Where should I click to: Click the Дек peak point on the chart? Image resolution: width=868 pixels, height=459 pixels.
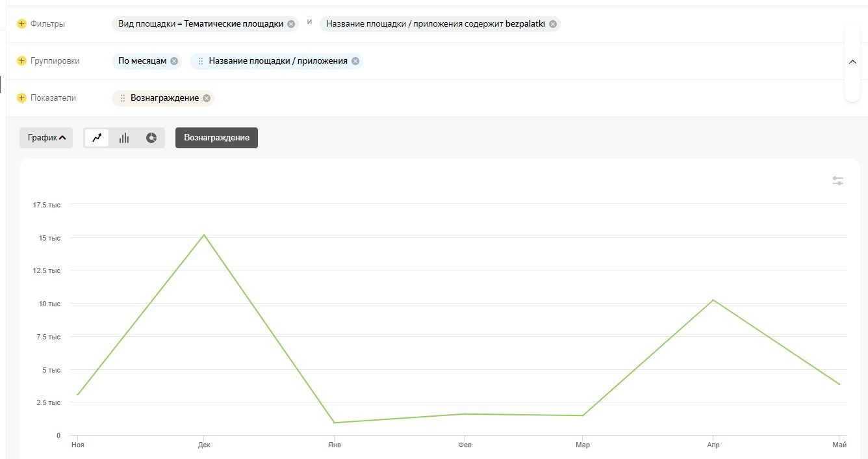pyautogui.click(x=204, y=235)
